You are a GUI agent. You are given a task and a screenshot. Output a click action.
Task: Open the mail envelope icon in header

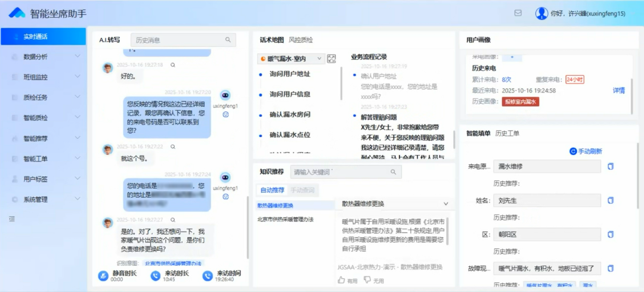518,13
